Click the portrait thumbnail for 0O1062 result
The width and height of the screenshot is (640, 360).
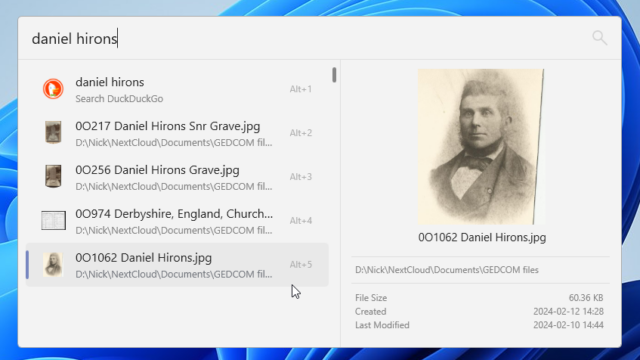53,264
